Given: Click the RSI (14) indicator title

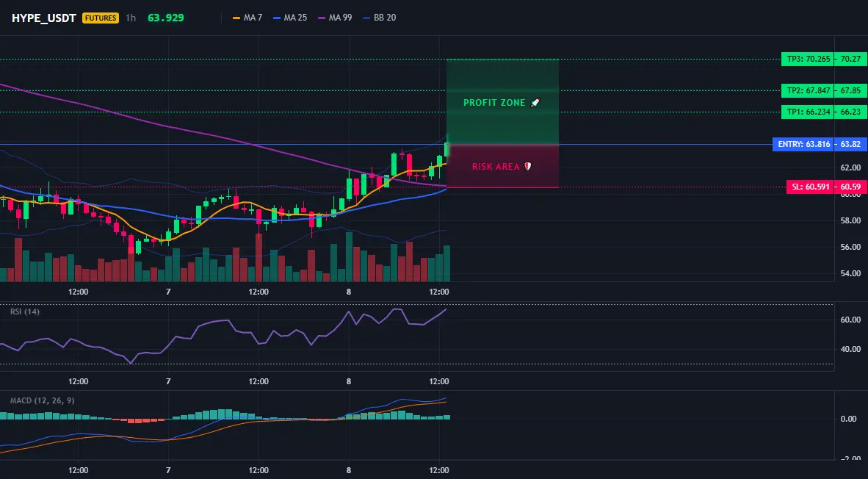Looking at the screenshot, I should click(24, 311).
